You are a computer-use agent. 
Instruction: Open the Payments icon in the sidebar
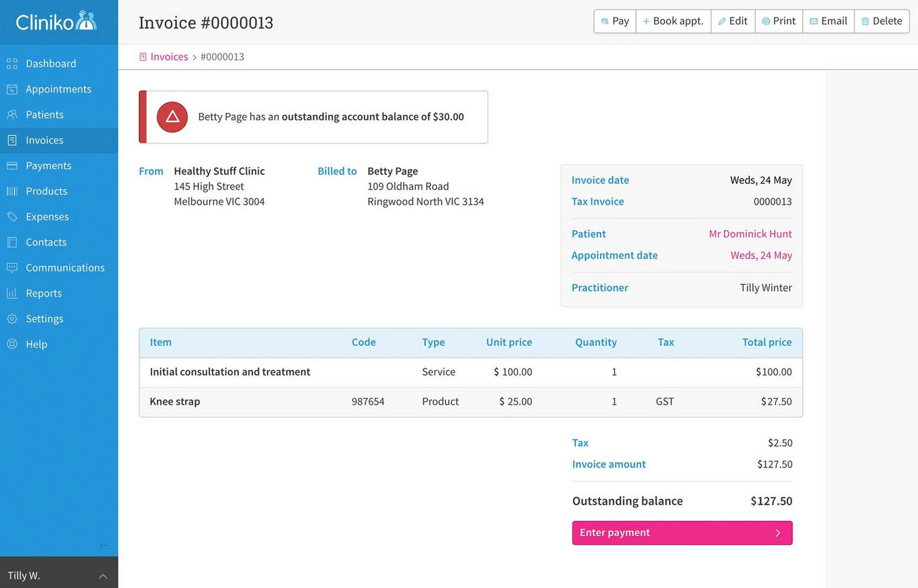tap(12, 165)
